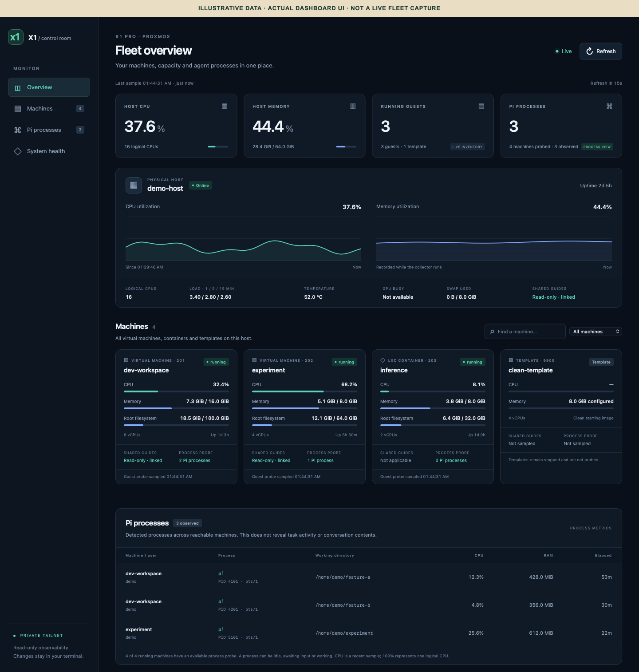639x672 pixels.
Task: Click the PROCESS VIEW badge
Action: coord(597,147)
